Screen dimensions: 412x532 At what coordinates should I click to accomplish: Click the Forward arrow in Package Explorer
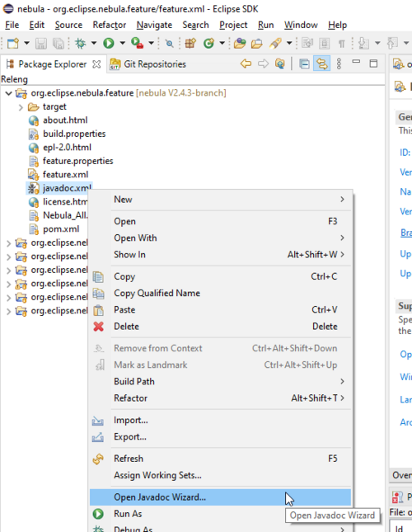tap(263, 64)
